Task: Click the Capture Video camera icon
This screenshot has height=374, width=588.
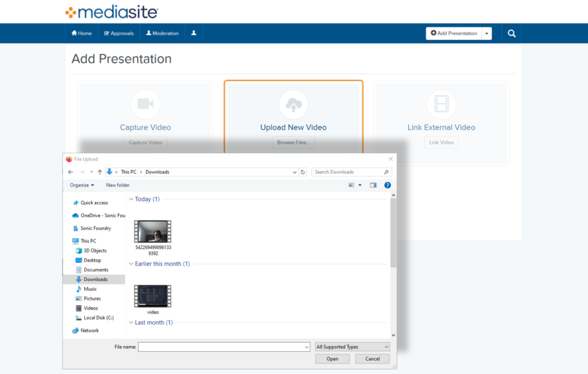Action: tap(146, 104)
